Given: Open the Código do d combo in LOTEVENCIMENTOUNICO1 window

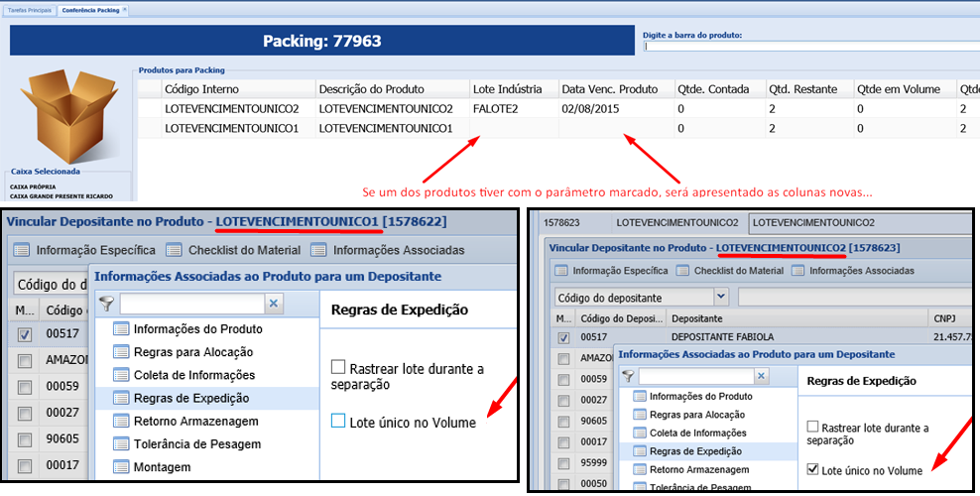Looking at the screenshot, I should coord(52,285).
